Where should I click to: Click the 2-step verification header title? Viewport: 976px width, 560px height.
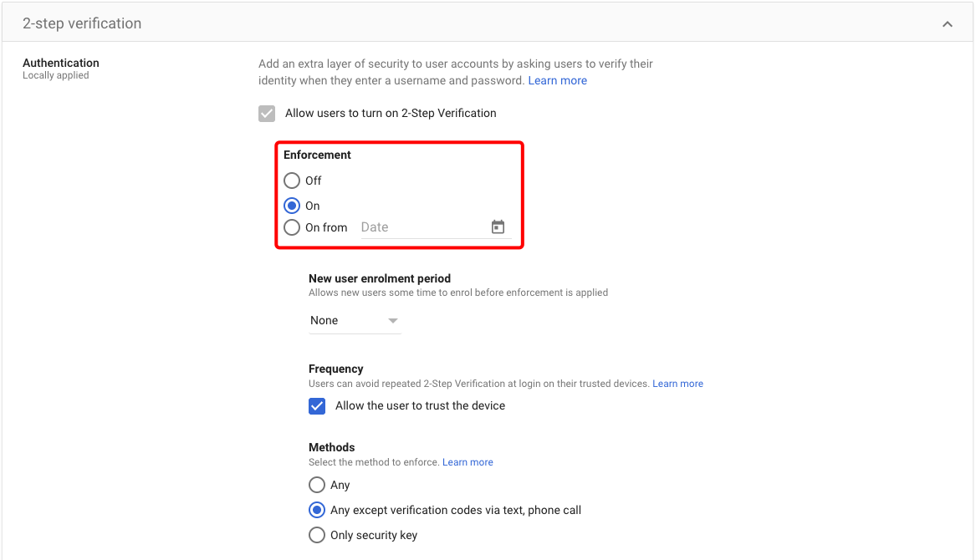click(82, 23)
